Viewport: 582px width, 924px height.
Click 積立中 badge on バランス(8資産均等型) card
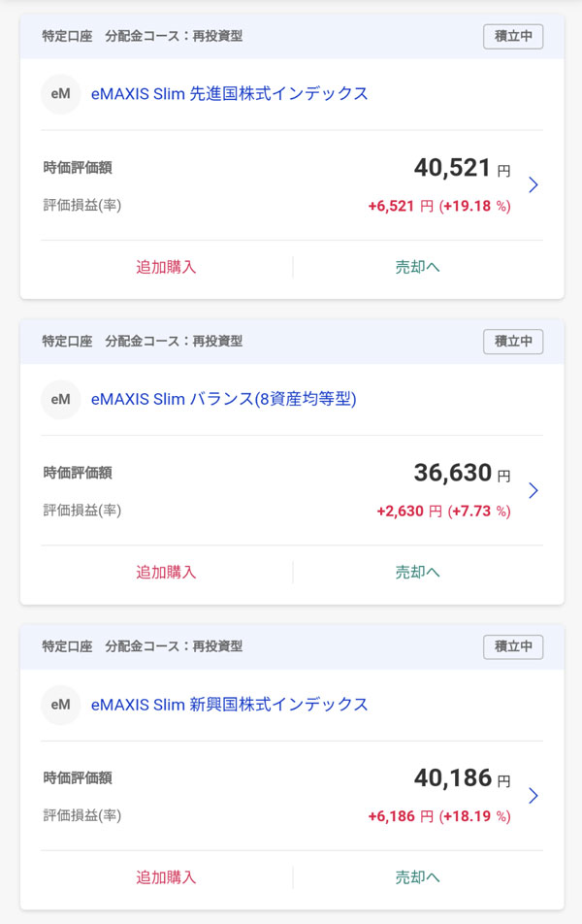[x=513, y=342]
